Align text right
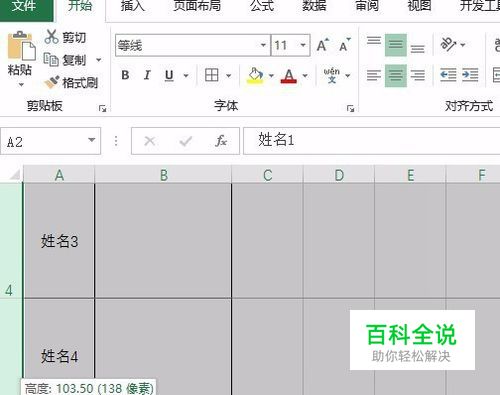This screenshot has height=395, width=500. (x=417, y=75)
